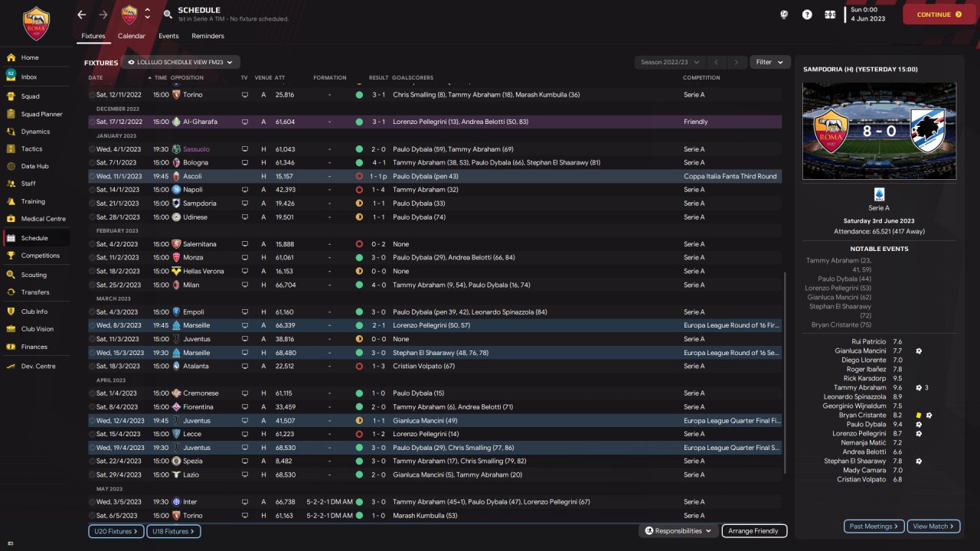Viewport: 980px width, 551px height.
Task: Click the View Match button
Action: [933, 527]
